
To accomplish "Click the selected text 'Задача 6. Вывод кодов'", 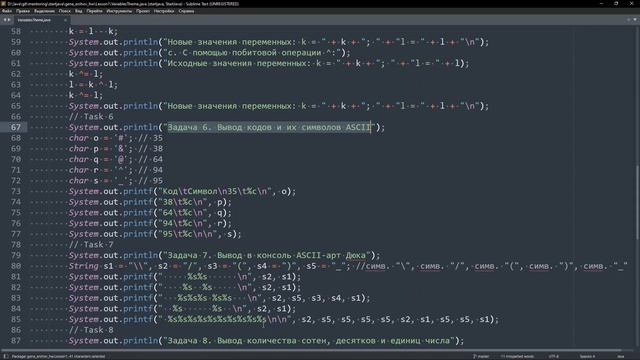I will 220,127.
